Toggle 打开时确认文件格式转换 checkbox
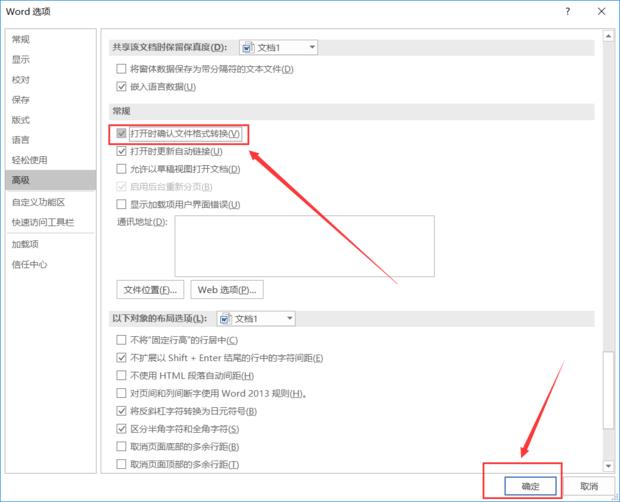Viewport: 620px width, 502px height. click(122, 133)
